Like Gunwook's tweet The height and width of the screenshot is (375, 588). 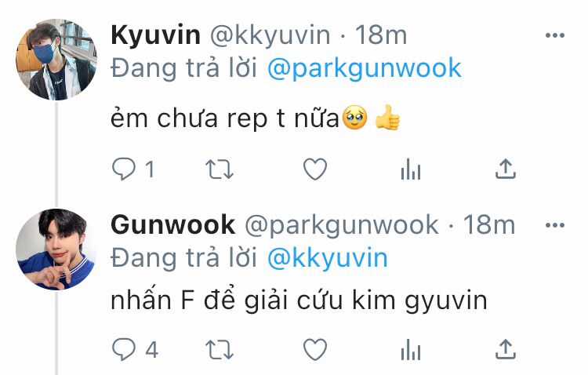(x=315, y=349)
